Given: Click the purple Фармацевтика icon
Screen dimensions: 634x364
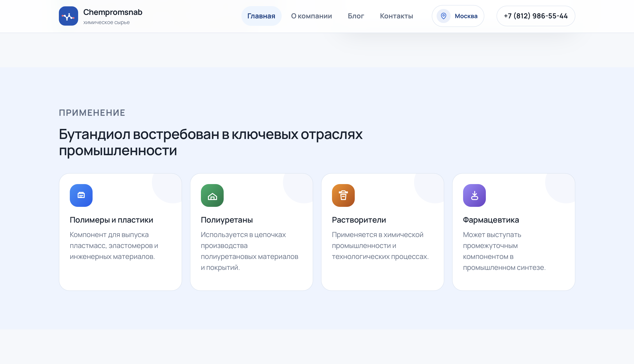Looking at the screenshot, I should 474,195.
